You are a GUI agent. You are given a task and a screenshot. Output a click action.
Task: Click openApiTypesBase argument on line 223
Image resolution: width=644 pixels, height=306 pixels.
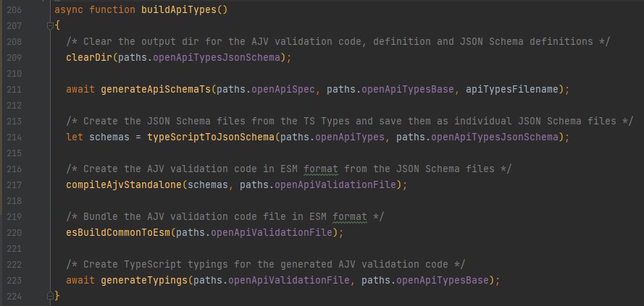443,281
